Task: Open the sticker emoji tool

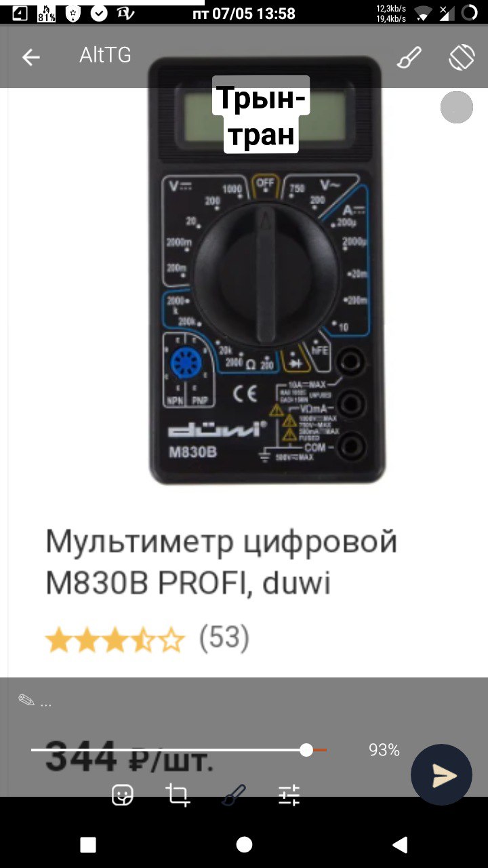Action: coord(123,795)
